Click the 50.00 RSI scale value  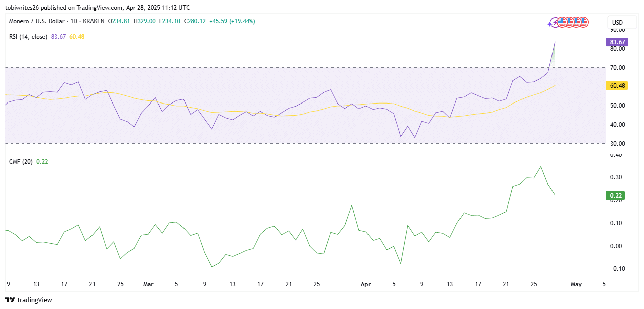pyautogui.click(x=617, y=106)
